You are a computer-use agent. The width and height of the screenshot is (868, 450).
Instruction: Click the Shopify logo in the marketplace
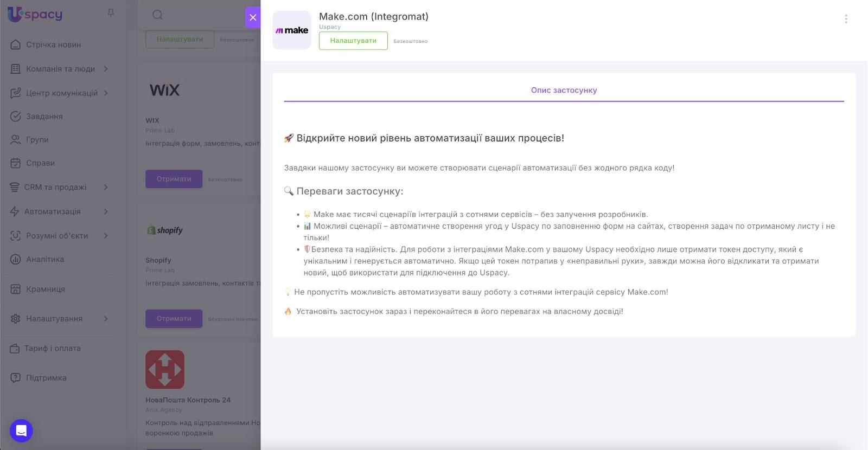(x=165, y=230)
